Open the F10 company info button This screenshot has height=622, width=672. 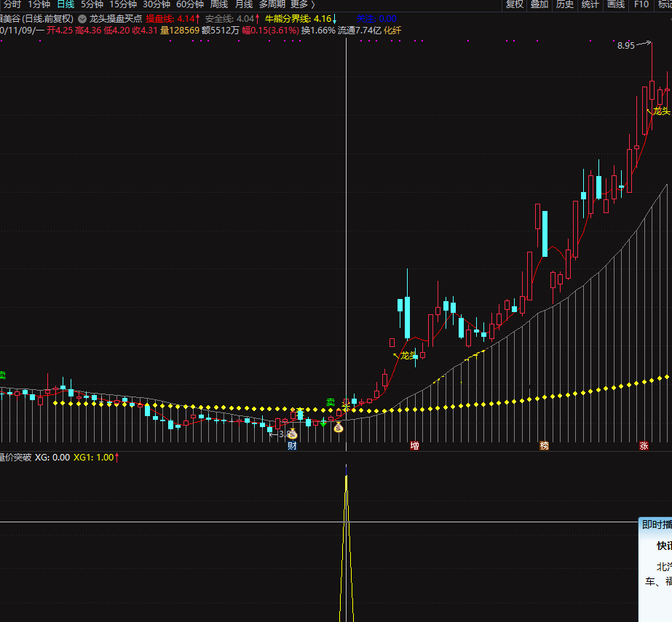[641, 4]
